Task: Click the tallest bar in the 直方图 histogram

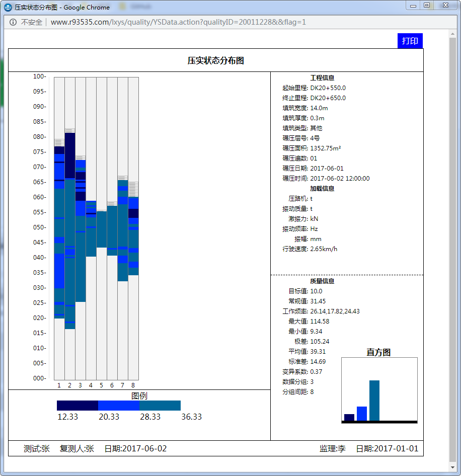Action: [x=374, y=400]
